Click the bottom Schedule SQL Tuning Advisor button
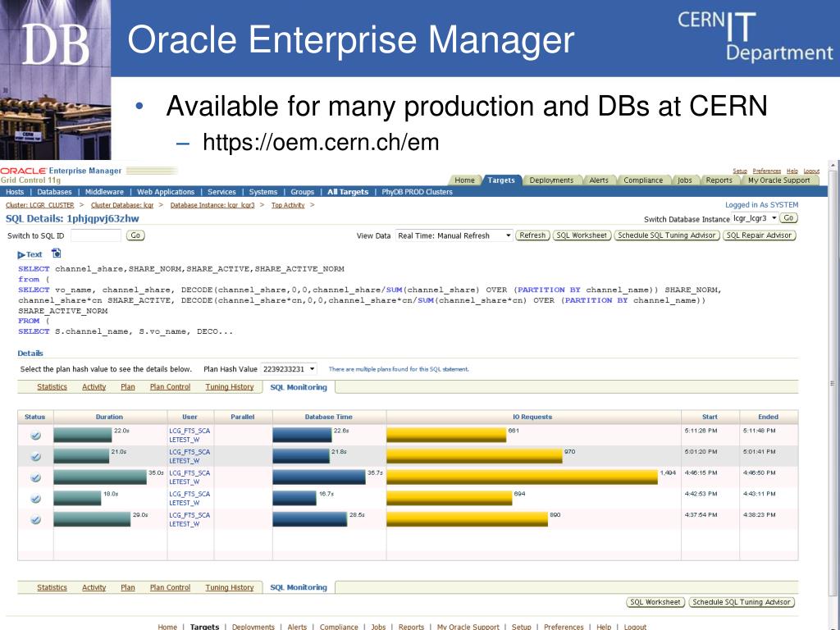This screenshot has height=630, width=840. [742, 602]
